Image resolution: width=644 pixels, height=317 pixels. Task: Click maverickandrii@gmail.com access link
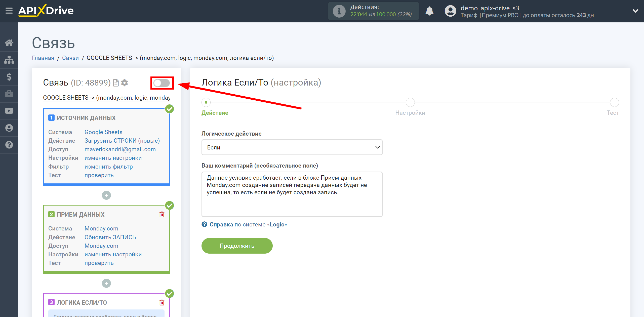(x=120, y=149)
